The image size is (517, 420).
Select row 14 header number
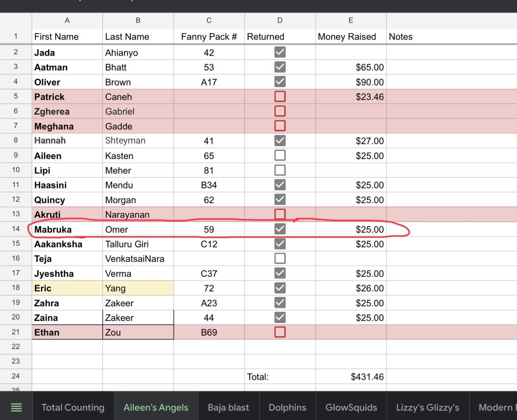(x=16, y=229)
